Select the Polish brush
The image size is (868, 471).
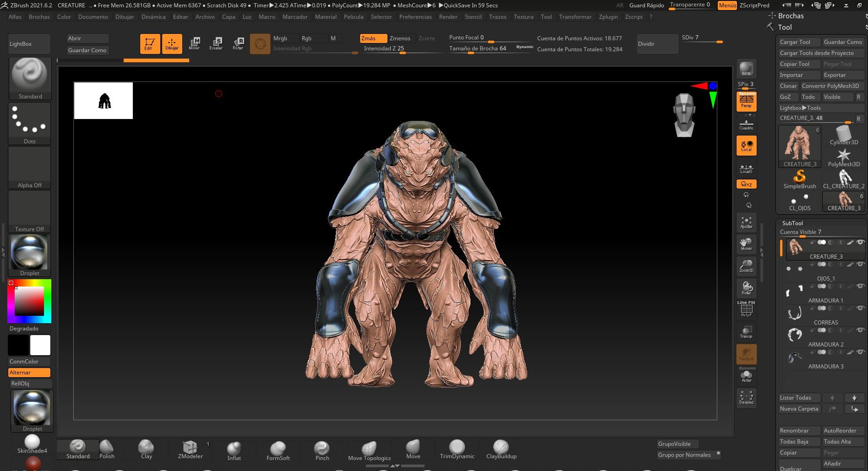[107, 449]
